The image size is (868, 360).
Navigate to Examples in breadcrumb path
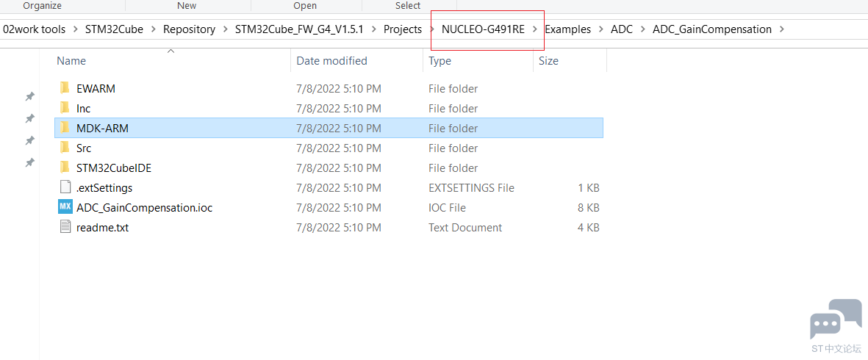tap(568, 29)
